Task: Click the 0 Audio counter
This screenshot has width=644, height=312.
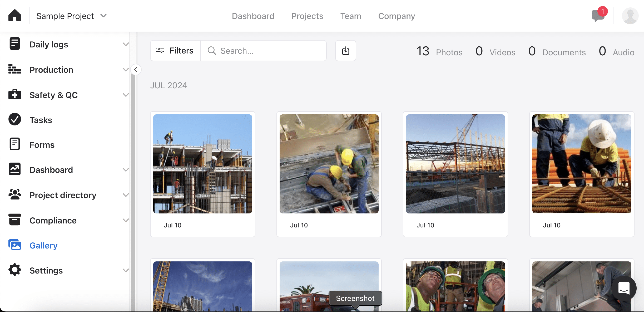Action: [616, 51]
